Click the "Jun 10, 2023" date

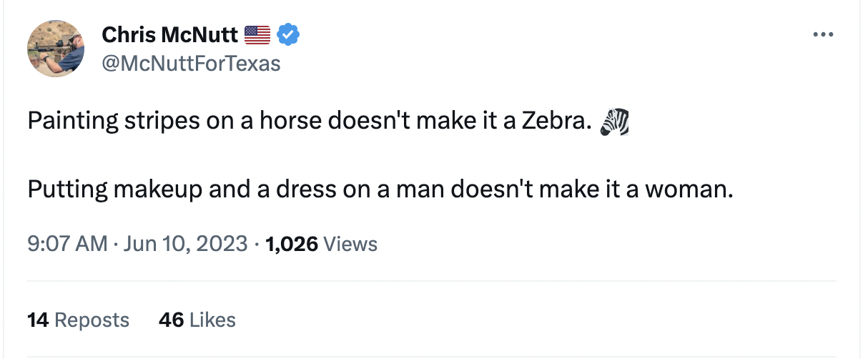(183, 244)
